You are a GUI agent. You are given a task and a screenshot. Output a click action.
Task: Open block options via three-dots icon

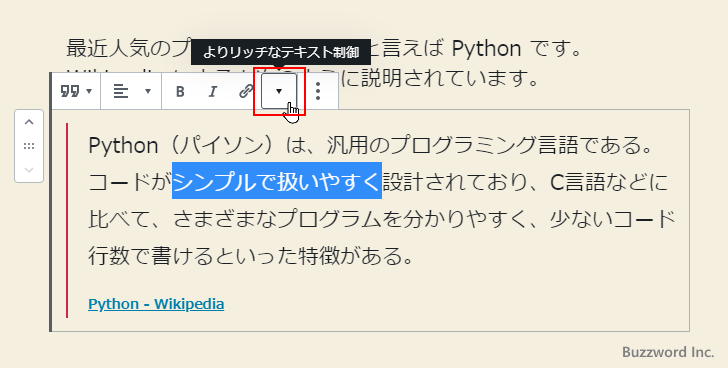point(318,91)
